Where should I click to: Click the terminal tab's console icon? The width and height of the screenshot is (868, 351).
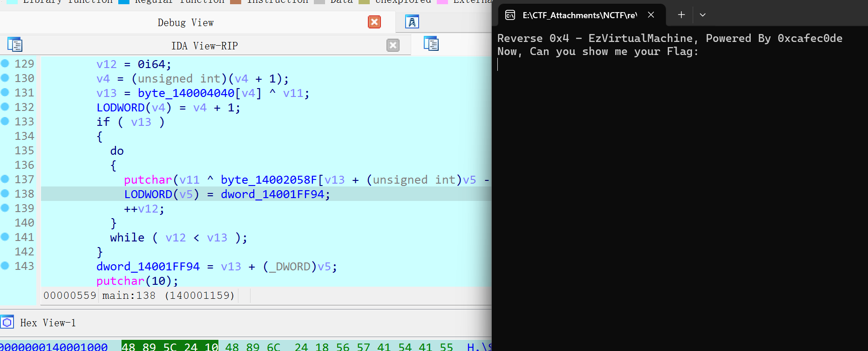[510, 15]
